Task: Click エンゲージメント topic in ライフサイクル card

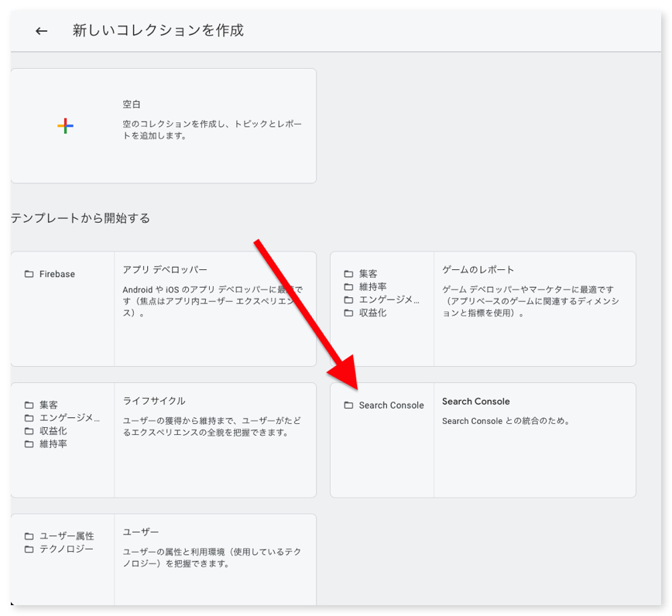Action: point(70,418)
